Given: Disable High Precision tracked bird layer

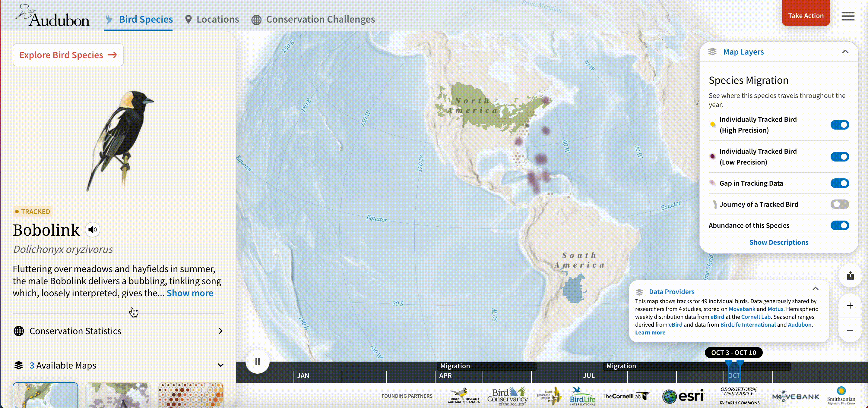Looking at the screenshot, I should point(839,125).
